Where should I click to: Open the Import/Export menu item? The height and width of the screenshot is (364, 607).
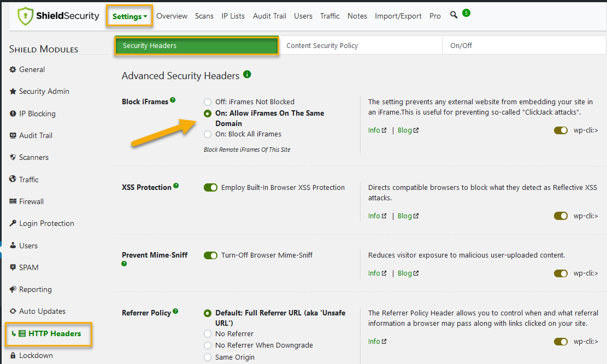(398, 16)
